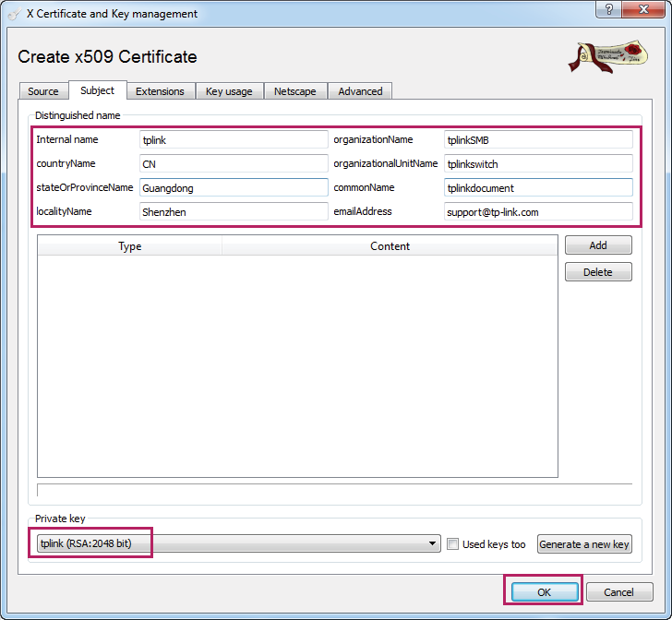The height and width of the screenshot is (620, 672).
Task: Click the Cancel button
Action: [x=618, y=591]
